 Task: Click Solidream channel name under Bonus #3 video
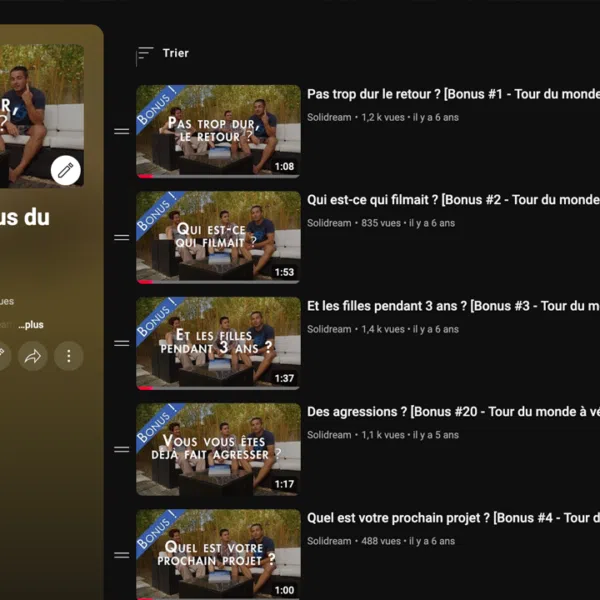[x=329, y=329]
